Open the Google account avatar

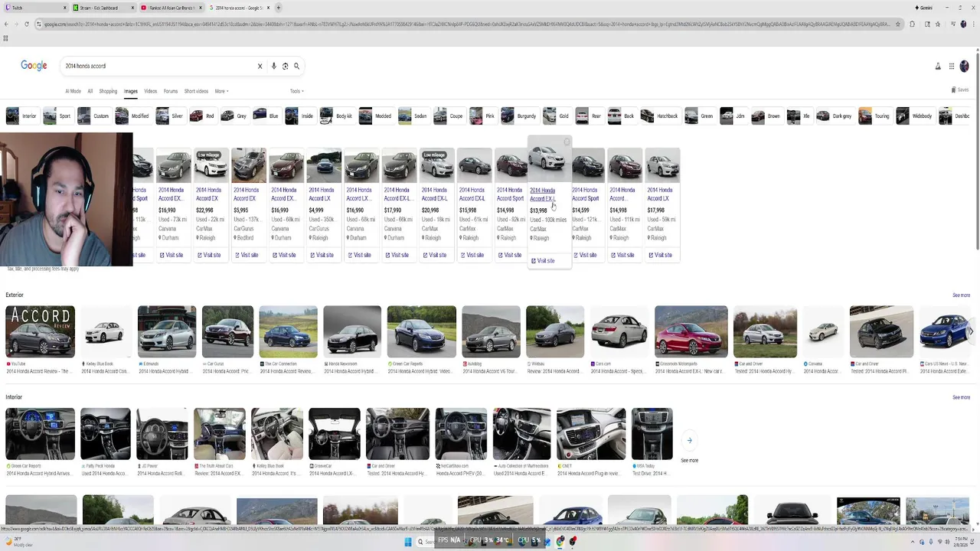pos(965,67)
